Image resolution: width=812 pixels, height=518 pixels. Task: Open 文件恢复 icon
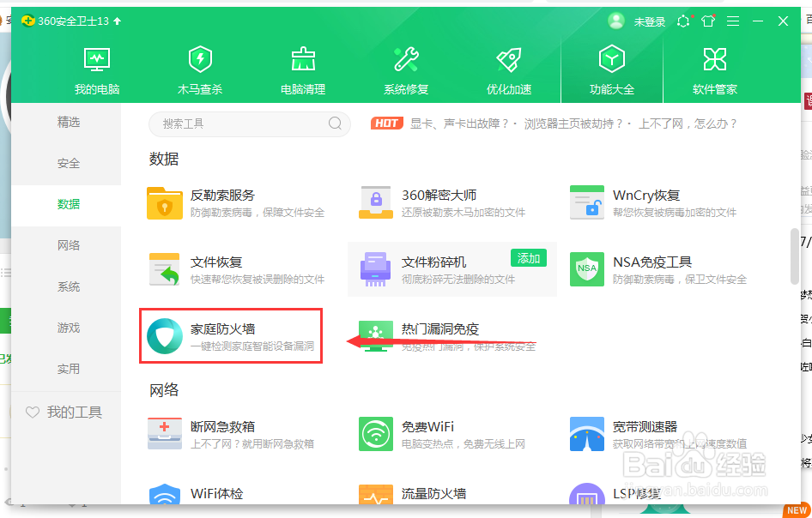(164, 269)
